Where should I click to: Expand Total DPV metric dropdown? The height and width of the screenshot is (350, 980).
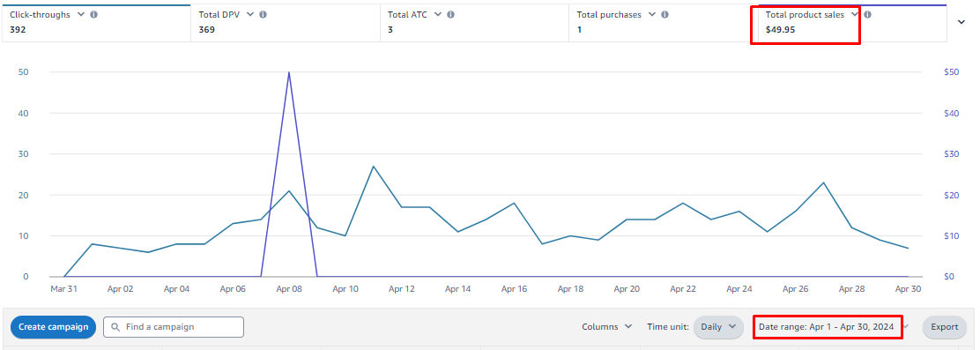point(250,14)
